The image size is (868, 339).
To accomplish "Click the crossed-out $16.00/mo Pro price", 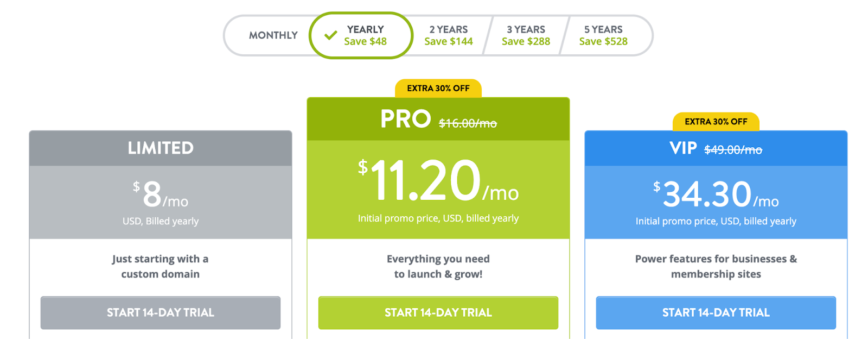I will 468,123.
